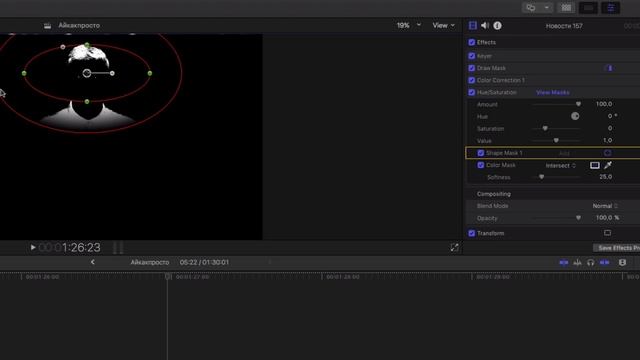
Task: Open Blend Mode Normal dropdown
Action: [x=605, y=206]
